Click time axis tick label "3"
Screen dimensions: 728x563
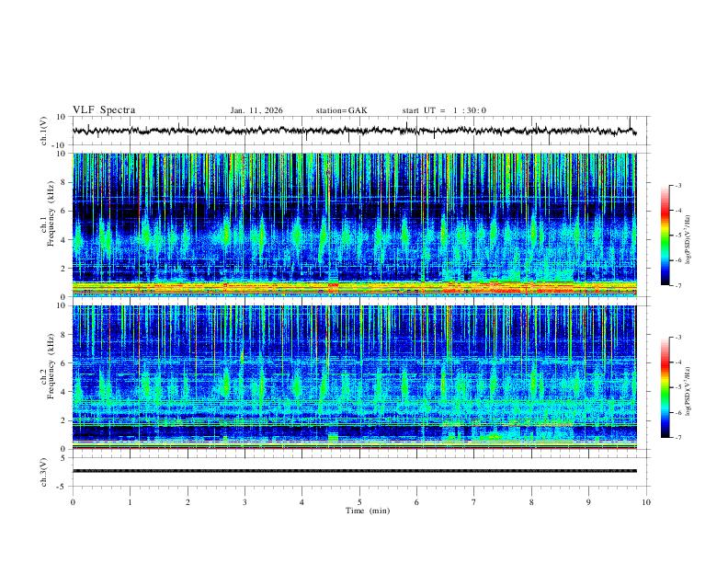click(245, 502)
